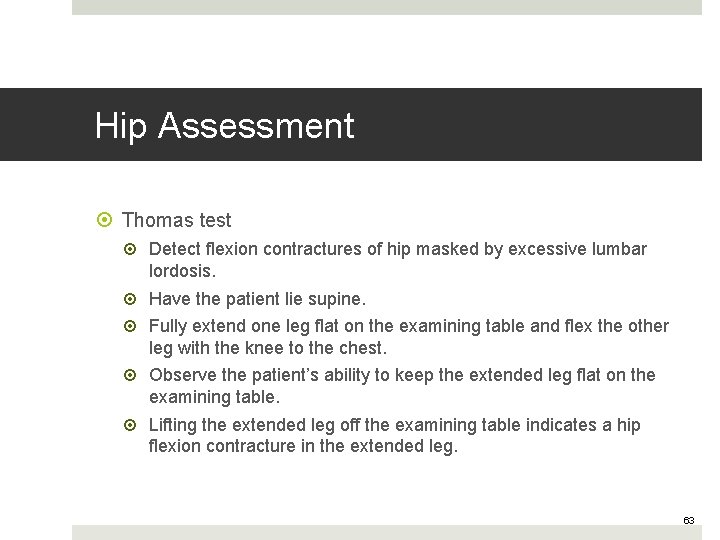Click the word lordosis on second line

pyautogui.click(x=182, y=270)
